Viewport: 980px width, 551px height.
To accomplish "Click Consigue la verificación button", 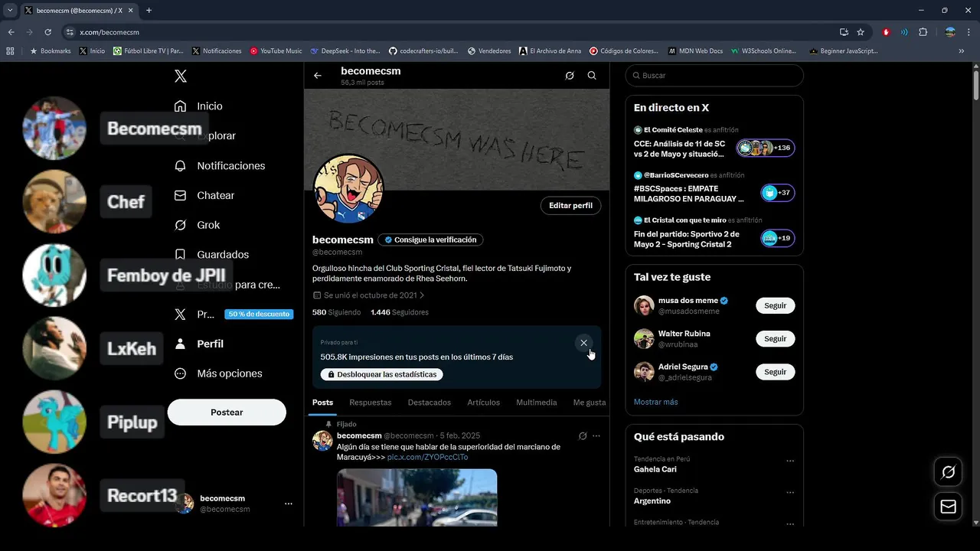I will 430,240.
